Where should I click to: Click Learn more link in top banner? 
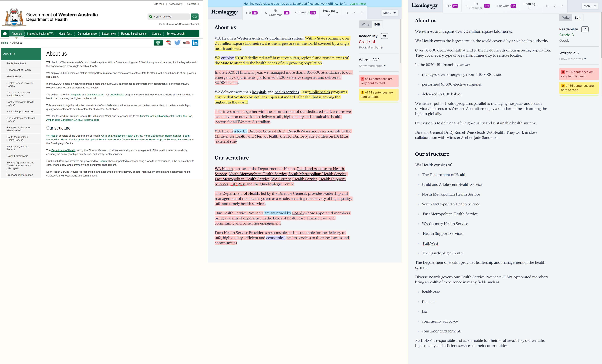pyautogui.click(x=357, y=4)
